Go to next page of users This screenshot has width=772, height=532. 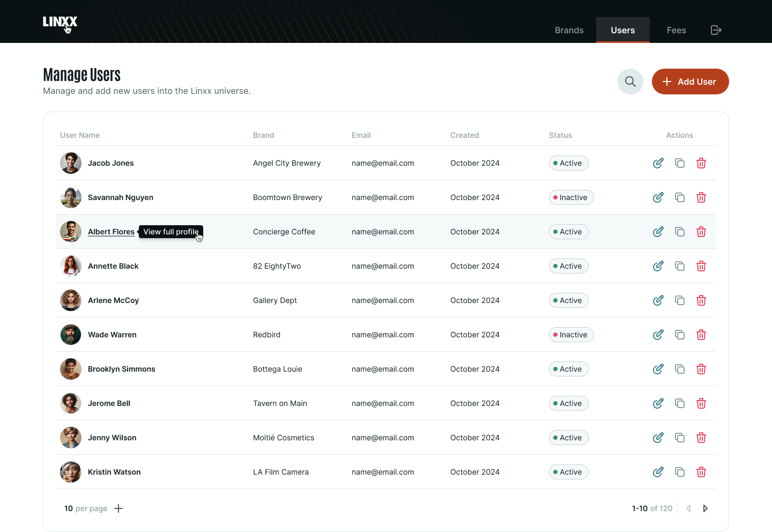(705, 508)
